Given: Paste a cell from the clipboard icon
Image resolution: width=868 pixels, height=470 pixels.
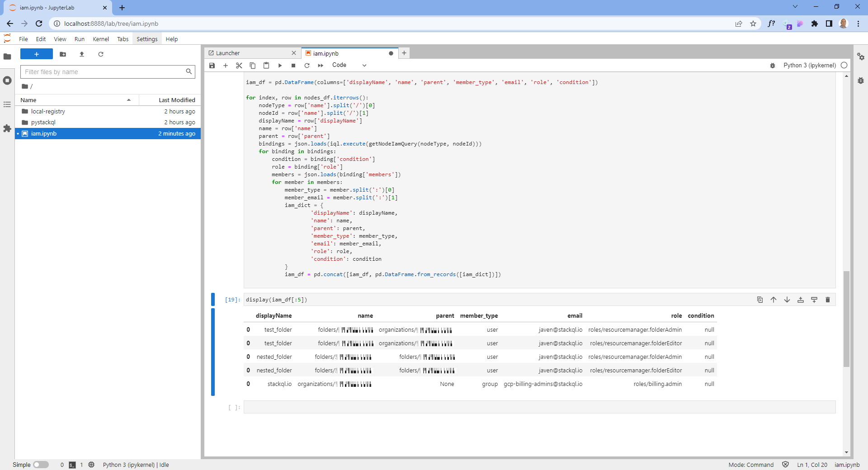Looking at the screenshot, I should (x=266, y=66).
